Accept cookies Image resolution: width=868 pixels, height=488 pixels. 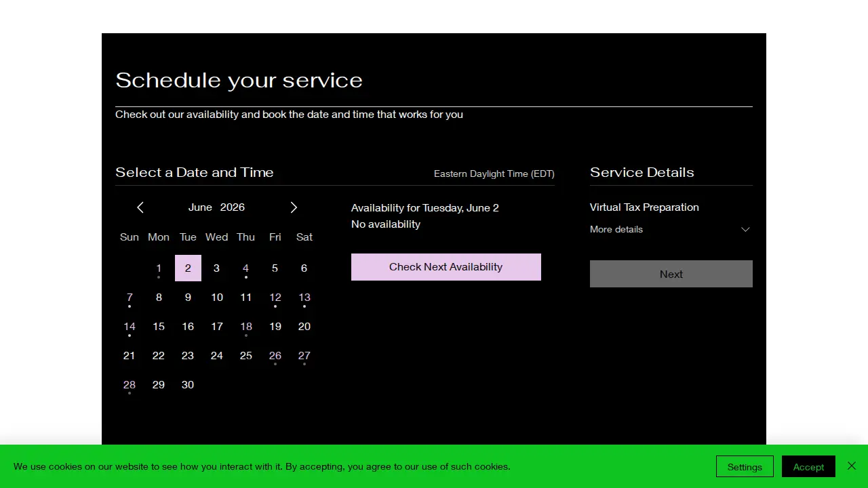click(808, 466)
